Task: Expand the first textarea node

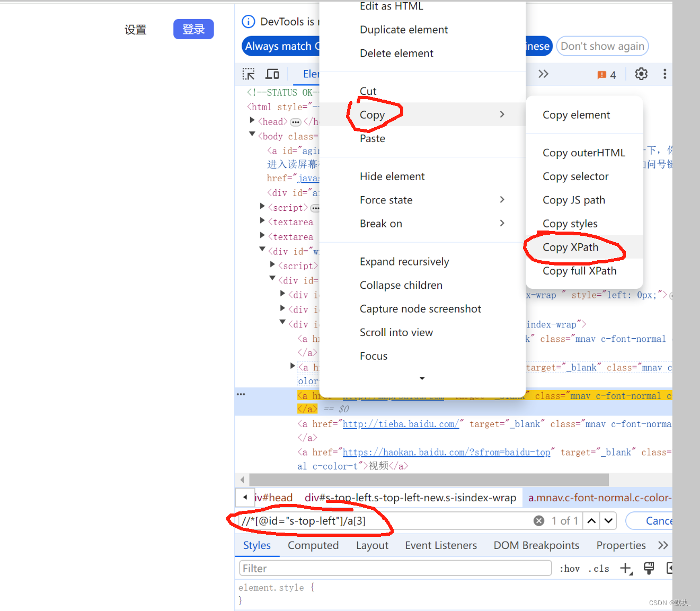Action: (262, 220)
